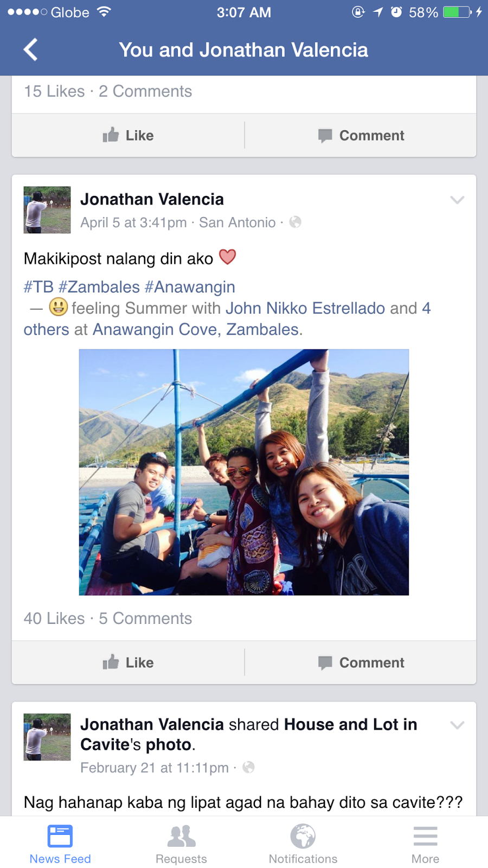Open Anawangin Cove, Zambales location link
Image resolution: width=488 pixels, height=868 pixels.
coord(196,330)
